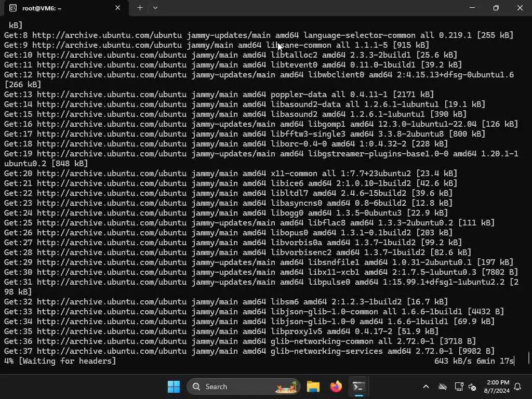Click the text '4% [Waiting for headers]'
This screenshot has width=532, height=399.
pos(60,361)
